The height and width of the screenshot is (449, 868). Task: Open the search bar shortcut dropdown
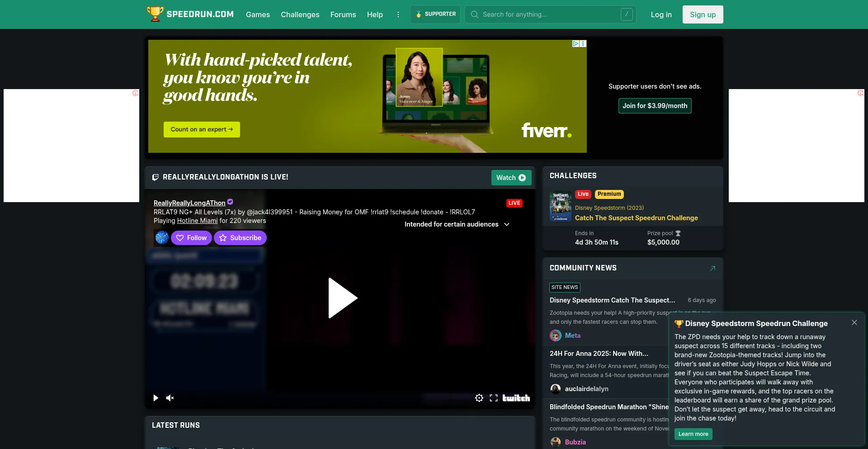[626, 14]
